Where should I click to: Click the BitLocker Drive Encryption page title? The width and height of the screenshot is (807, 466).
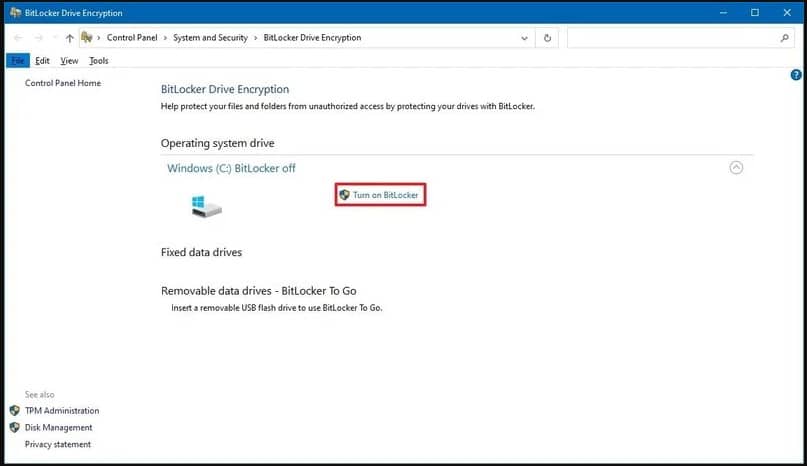click(225, 89)
